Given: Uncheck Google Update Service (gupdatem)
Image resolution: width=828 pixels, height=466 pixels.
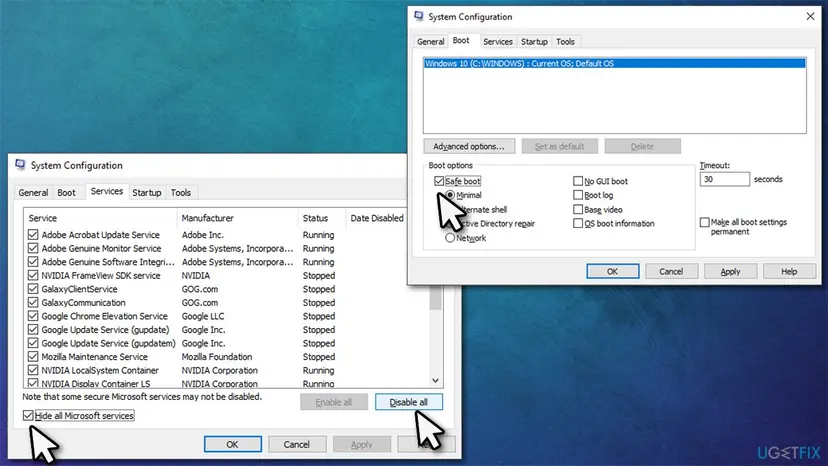Looking at the screenshot, I should click(x=33, y=343).
